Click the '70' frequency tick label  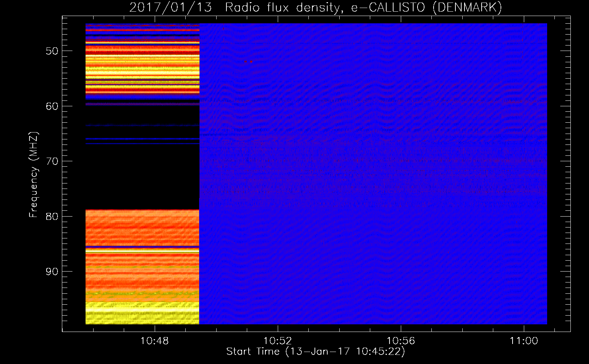pyautogui.click(x=52, y=161)
